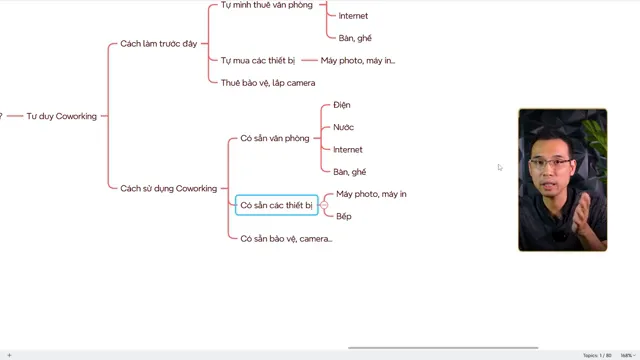Select the highlighted 'Có sẵn các thiết bị' node
Image resolution: width=640 pixels, height=360 pixels.
tap(276, 205)
